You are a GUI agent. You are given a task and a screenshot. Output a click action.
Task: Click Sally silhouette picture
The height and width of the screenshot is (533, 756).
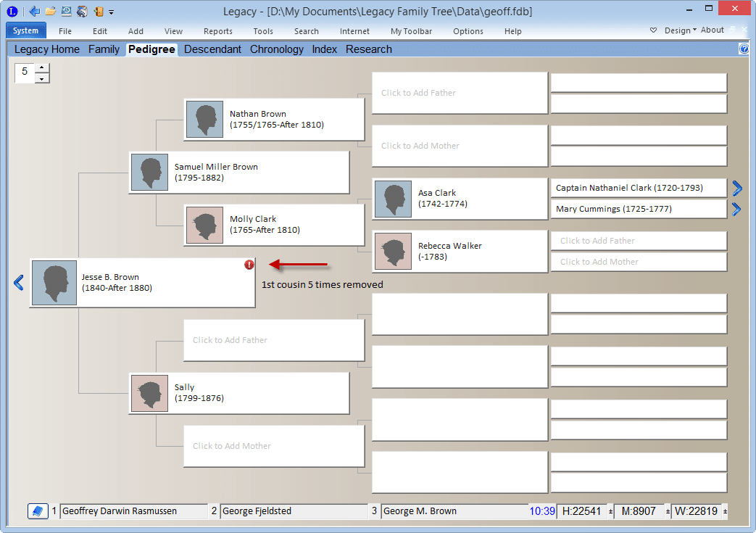coord(150,393)
